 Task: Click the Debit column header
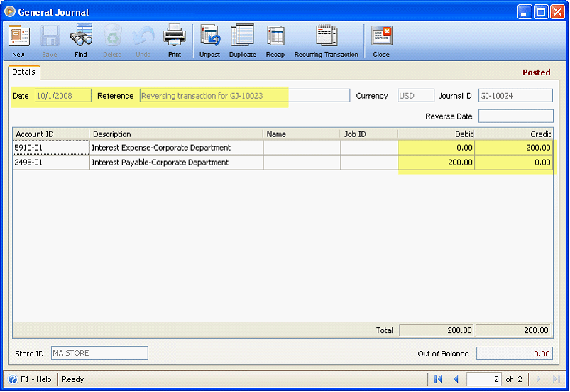click(437, 134)
